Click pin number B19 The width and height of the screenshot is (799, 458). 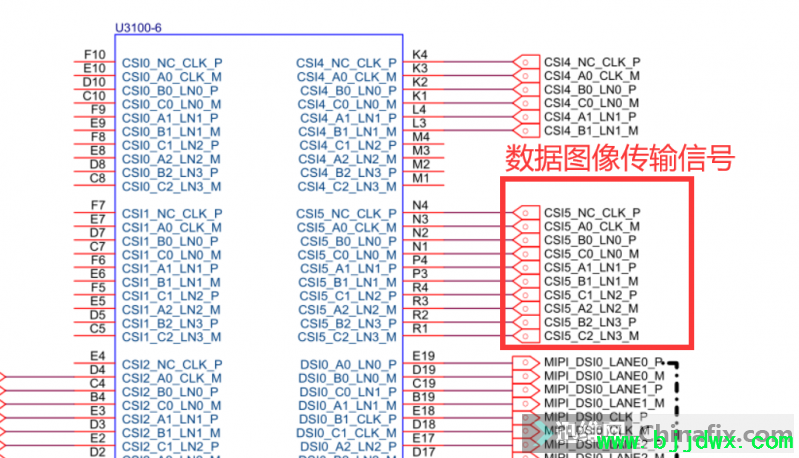click(x=423, y=397)
